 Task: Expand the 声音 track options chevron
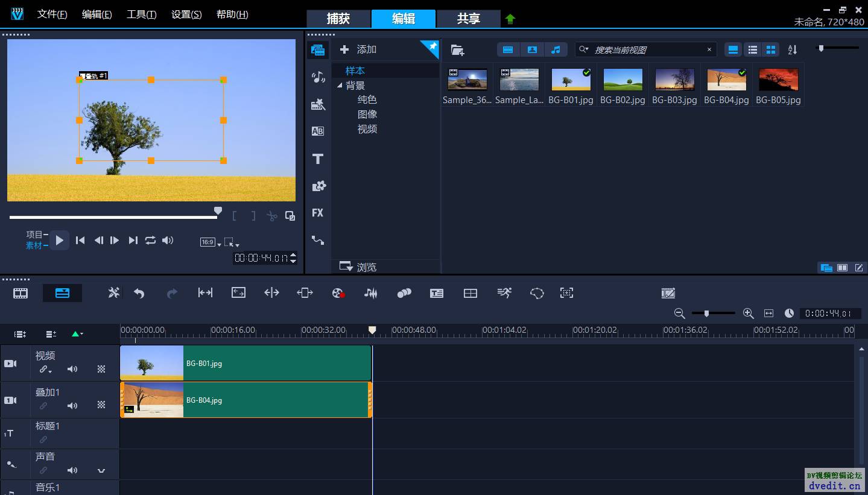click(x=101, y=471)
